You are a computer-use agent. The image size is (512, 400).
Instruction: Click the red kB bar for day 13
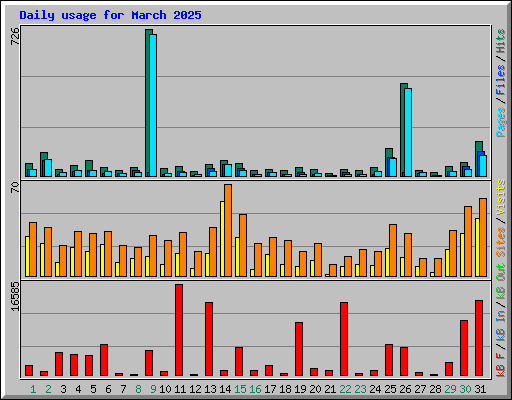tap(209, 339)
